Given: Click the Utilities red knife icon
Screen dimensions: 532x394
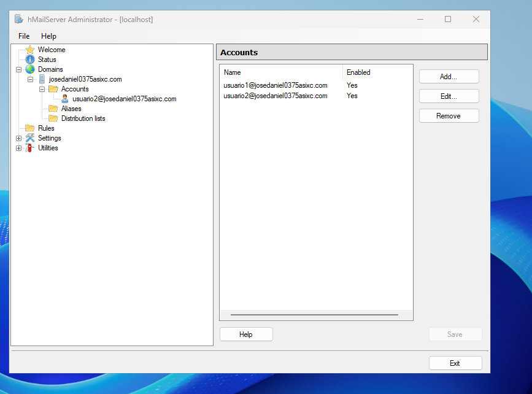Looking at the screenshot, I should point(29,148).
